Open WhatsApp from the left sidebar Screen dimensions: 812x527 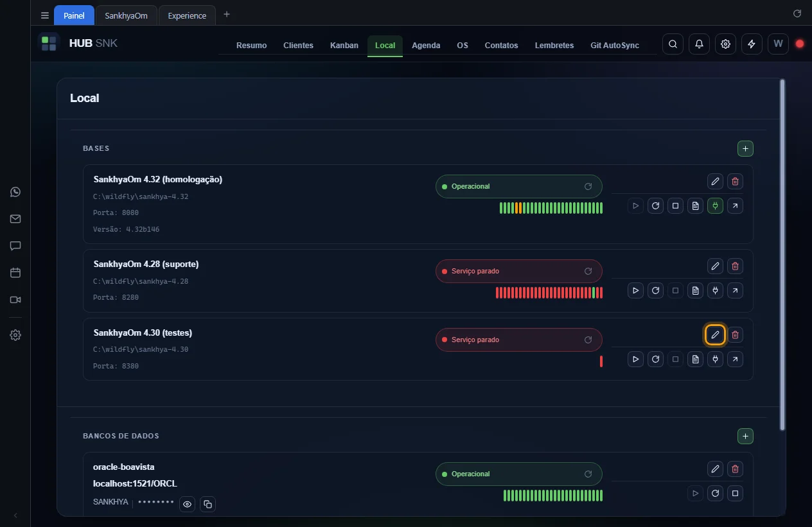tap(15, 192)
